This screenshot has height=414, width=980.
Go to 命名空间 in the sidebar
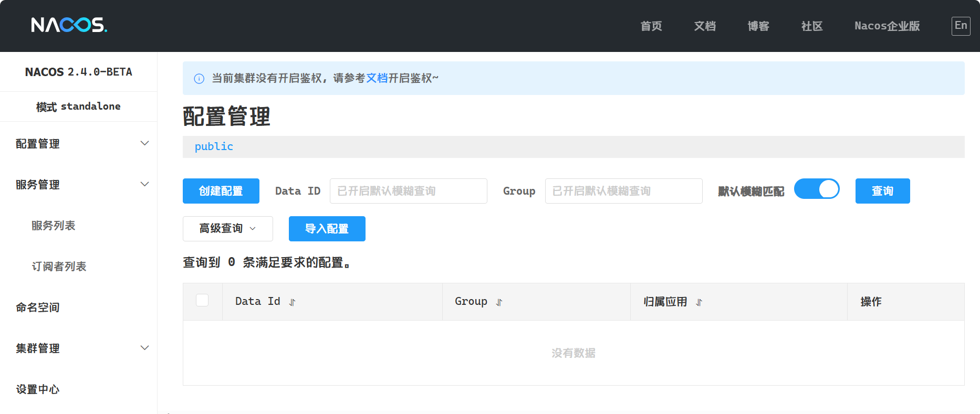tap(38, 307)
